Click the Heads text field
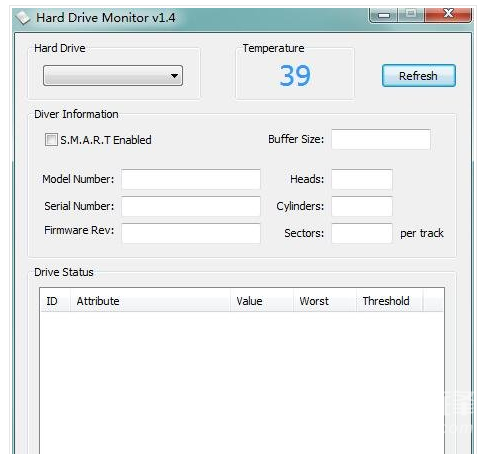The width and height of the screenshot is (491, 454). 362,179
